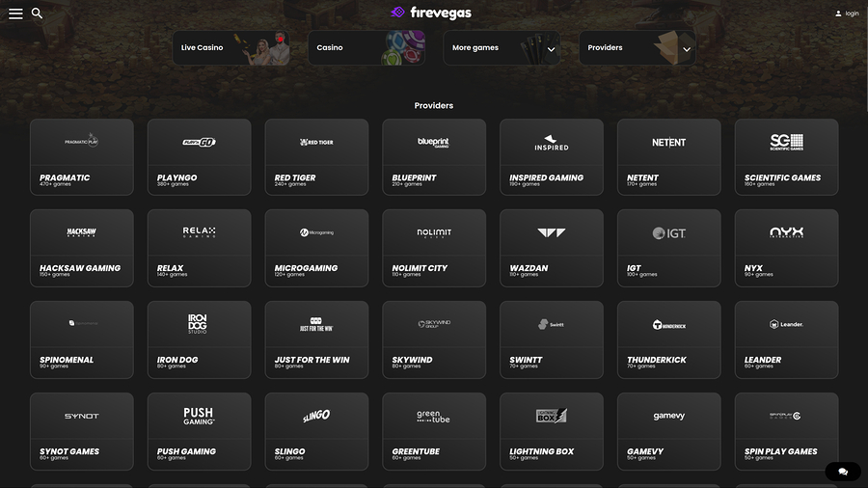The image size is (868, 488).
Task: Expand the More games chevron
Action: pos(551,49)
